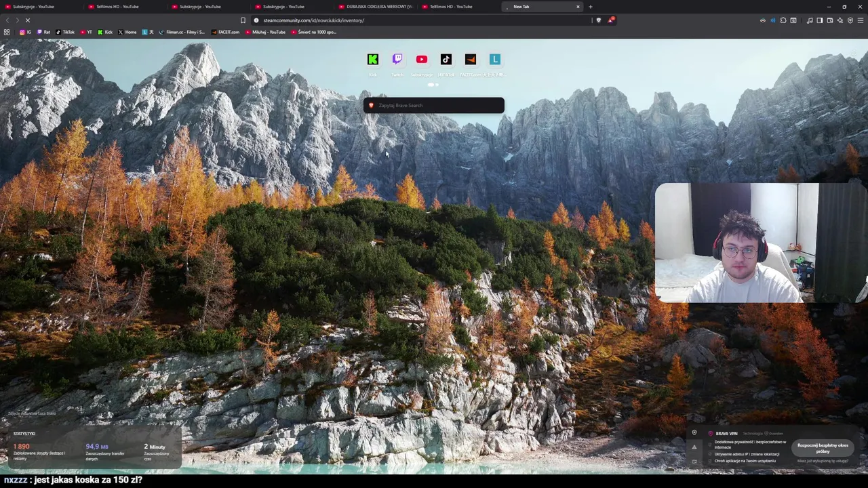Click the VPN shield icon in toolbar
This screenshot has width=868, height=488.
click(850, 20)
